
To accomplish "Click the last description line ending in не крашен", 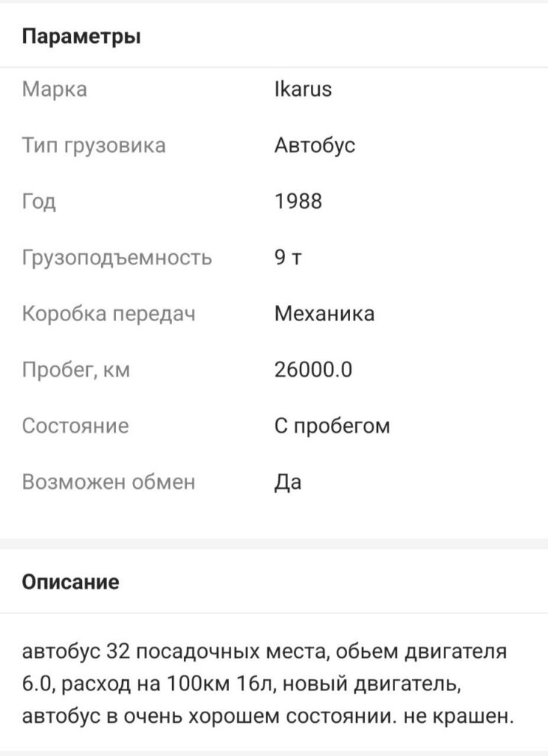I will click(x=267, y=716).
